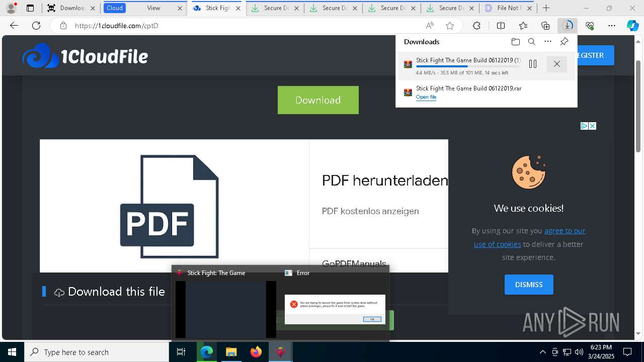This screenshot has width=644, height=362.
Task: Pin the Downloads panel
Action: [x=564, y=42]
